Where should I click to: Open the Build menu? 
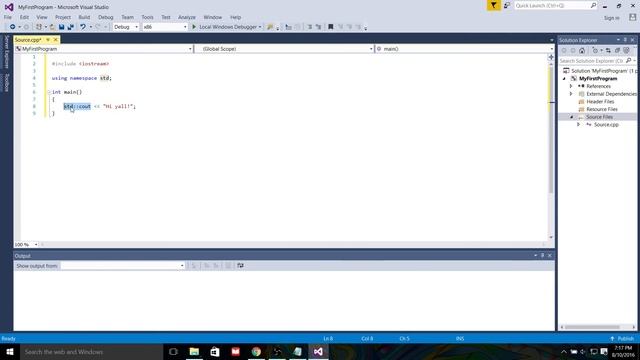pos(84,17)
